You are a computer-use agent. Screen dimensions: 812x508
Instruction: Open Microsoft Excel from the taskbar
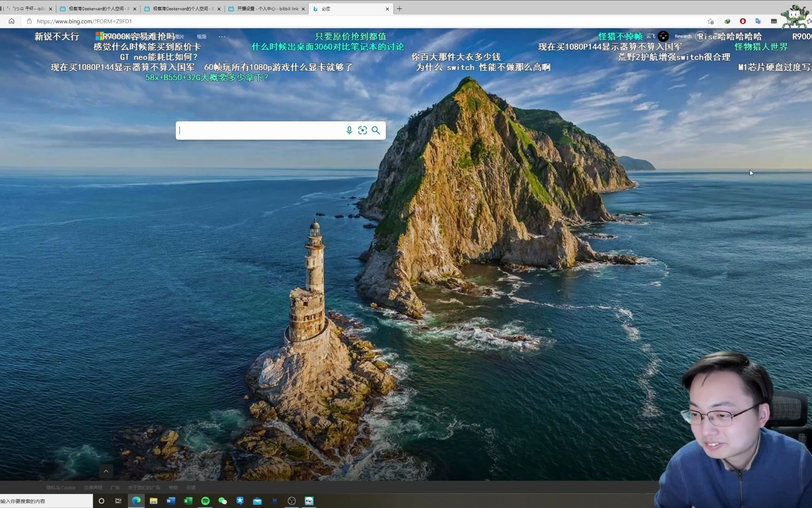click(x=188, y=501)
